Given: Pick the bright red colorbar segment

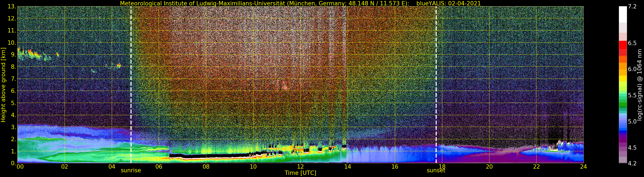Looking at the screenshot, I should pos(623,45).
